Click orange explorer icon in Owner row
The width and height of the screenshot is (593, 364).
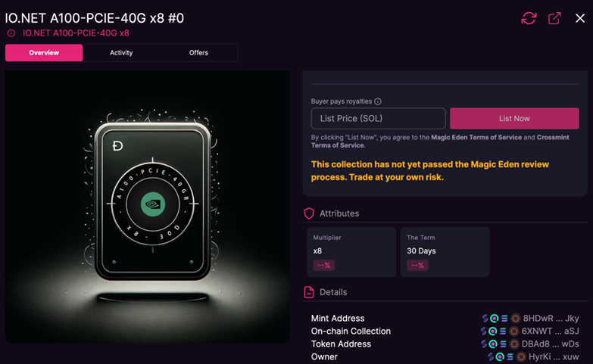[520, 356]
